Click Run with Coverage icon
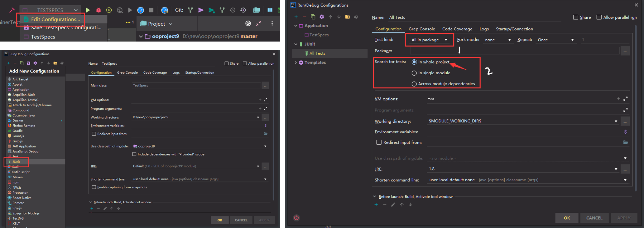 click(x=109, y=10)
